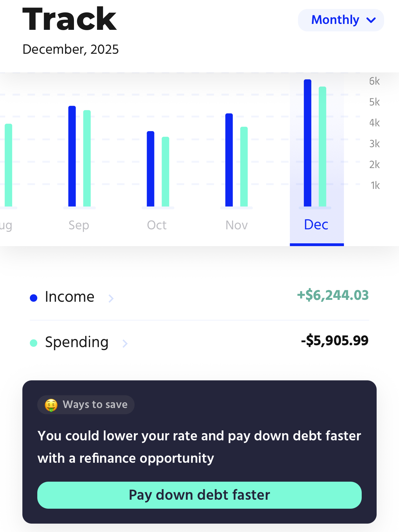
Task: Click the green Spending legend dot
Action: point(34,343)
